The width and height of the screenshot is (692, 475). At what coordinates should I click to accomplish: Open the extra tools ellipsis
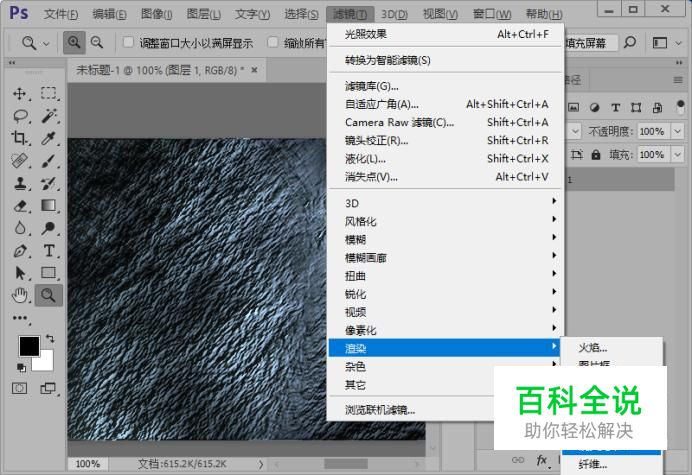[x=19, y=318]
